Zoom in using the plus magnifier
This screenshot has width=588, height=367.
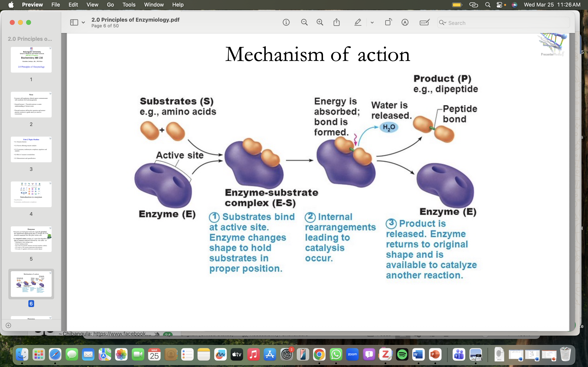click(320, 23)
